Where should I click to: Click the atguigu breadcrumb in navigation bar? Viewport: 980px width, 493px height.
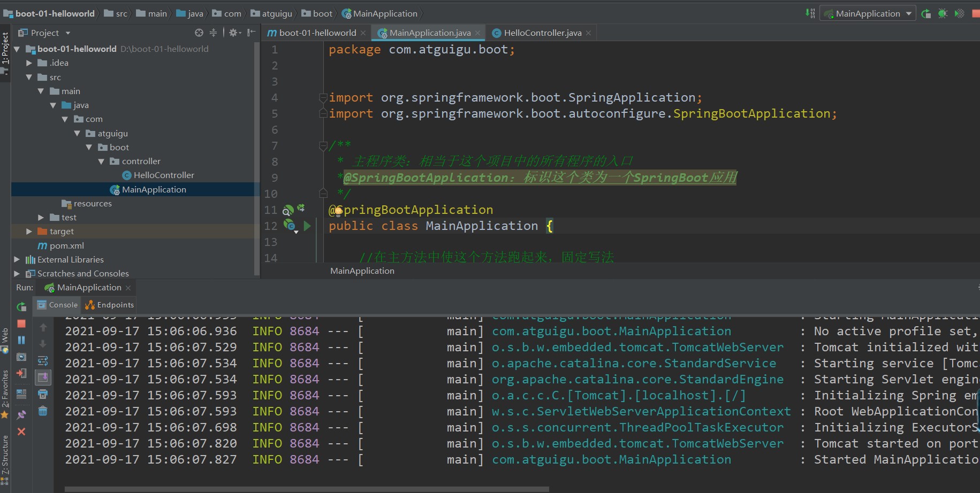coord(271,13)
